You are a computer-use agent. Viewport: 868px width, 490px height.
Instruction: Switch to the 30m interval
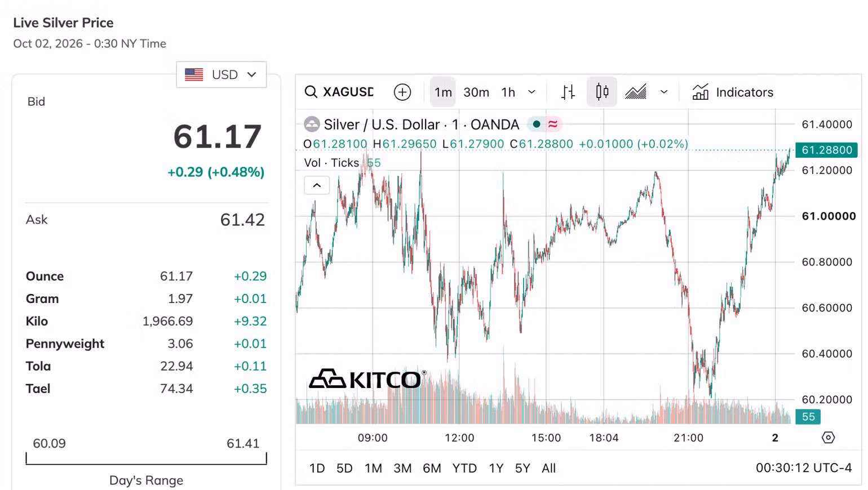tap(476, 92)
